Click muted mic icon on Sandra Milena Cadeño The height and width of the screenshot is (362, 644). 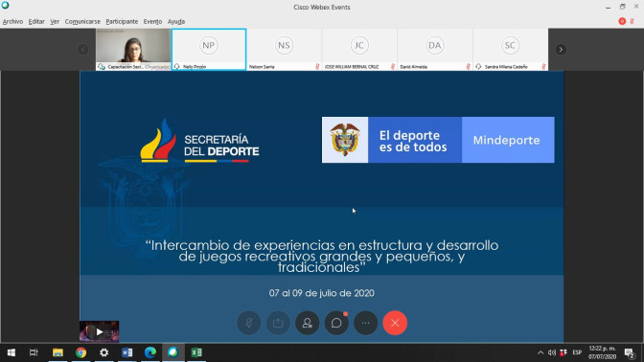click(x=543, y=66)
